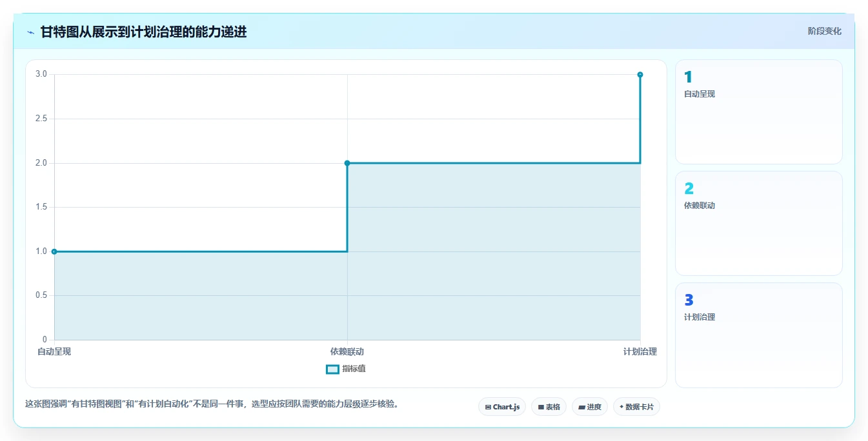The width and height of the screenshot is (868, 441).
Task: Click the y-axis value 0.5
Action: (x=41, y=295)
